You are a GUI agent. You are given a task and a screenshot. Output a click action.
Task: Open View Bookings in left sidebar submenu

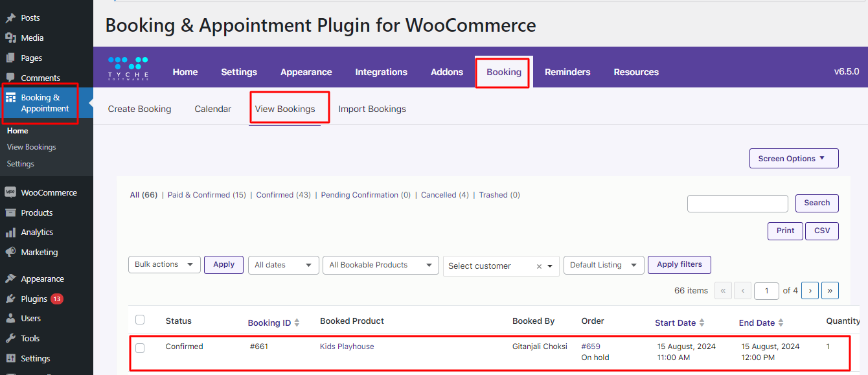[x=32, y=147]
